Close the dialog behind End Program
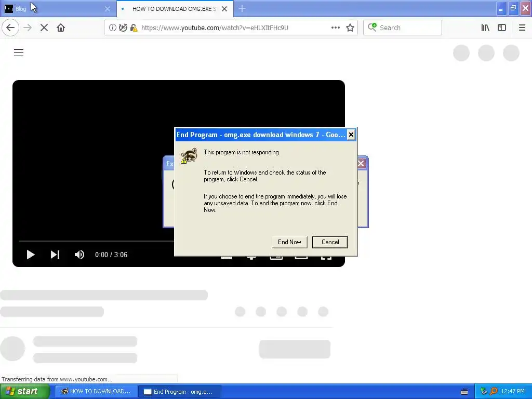 [x=362, y=164]
